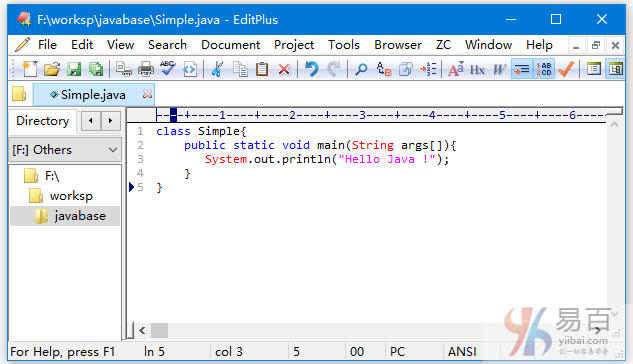Save all open files
This screenshot has height=364, width=633.
(x=96, y=69)
